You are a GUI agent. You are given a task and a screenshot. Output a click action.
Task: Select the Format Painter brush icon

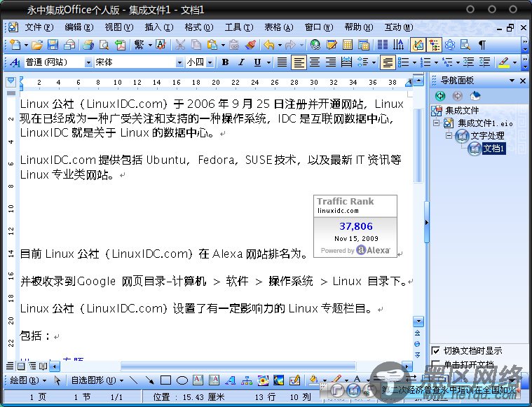tap(250, 45)
